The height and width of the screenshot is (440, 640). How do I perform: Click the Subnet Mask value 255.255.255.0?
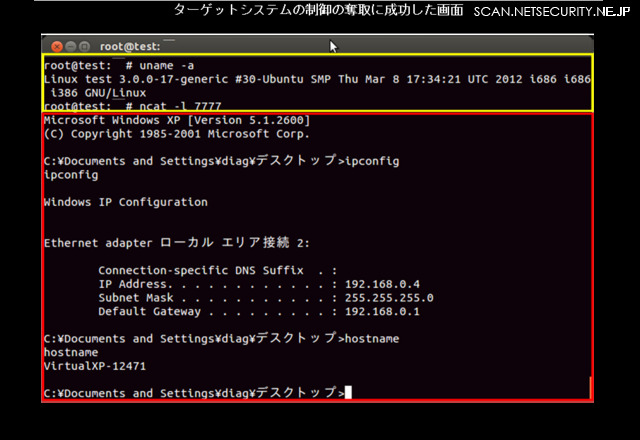(389, 298)
